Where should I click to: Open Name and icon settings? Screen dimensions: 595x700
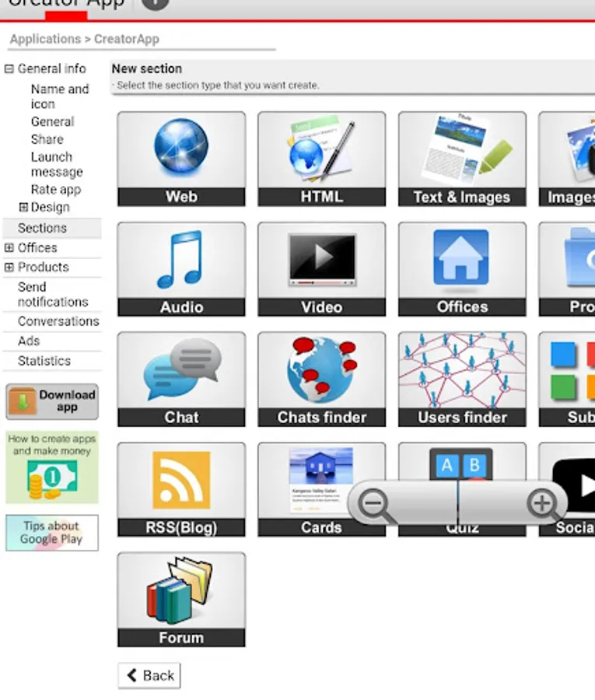click(x=60, y=96)
